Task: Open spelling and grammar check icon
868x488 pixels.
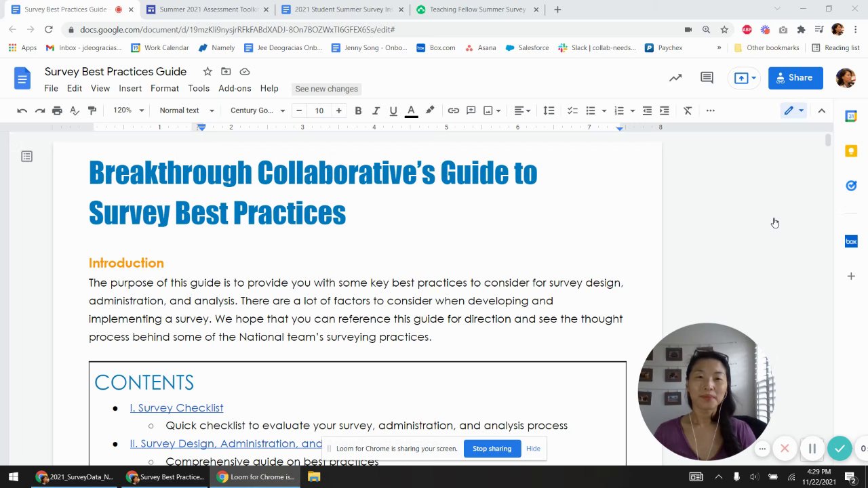Action: click(x=75, y=110)
